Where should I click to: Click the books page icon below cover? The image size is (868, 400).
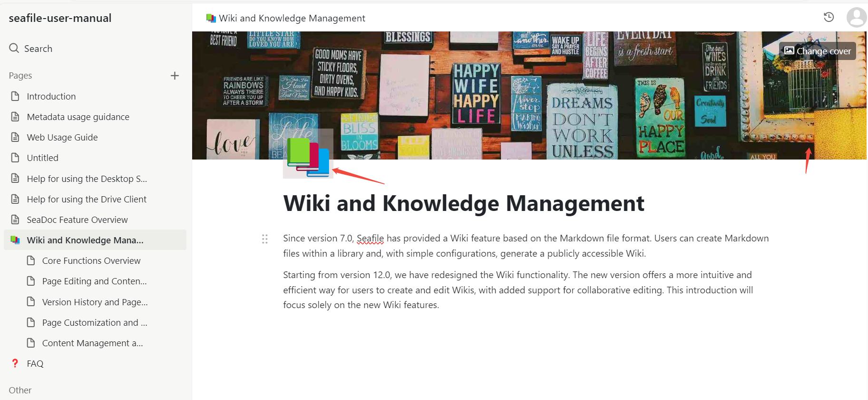click(308, 156)
